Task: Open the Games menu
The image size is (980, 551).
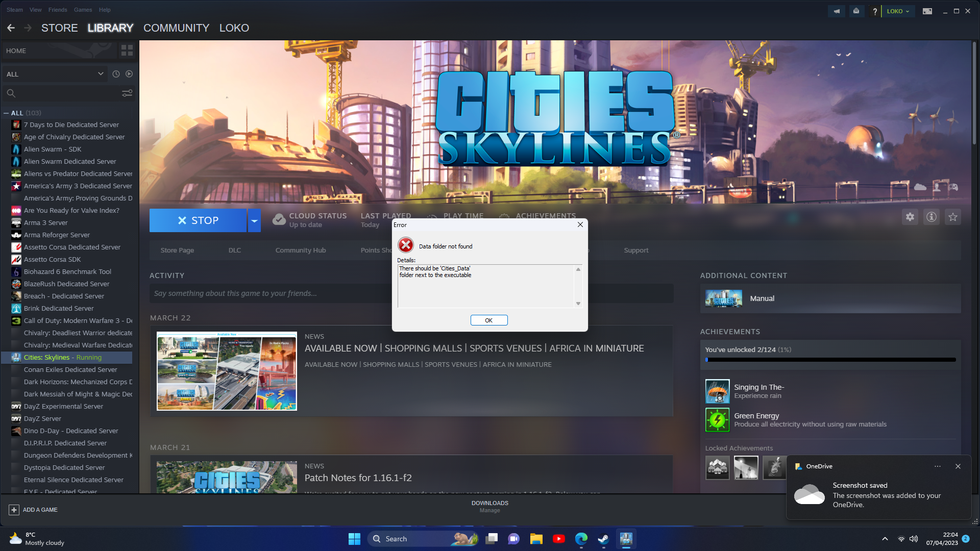Action: pyautogui.click(x=83, y=10)
